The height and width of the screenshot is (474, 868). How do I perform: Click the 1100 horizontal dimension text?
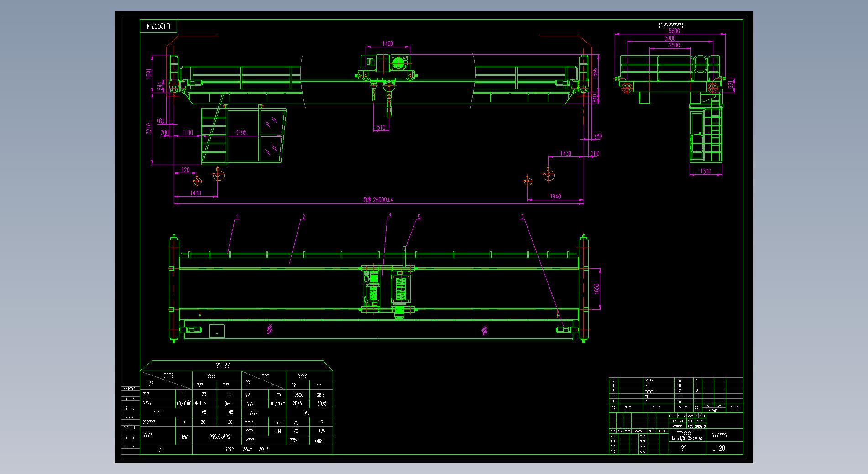(188, 133)
